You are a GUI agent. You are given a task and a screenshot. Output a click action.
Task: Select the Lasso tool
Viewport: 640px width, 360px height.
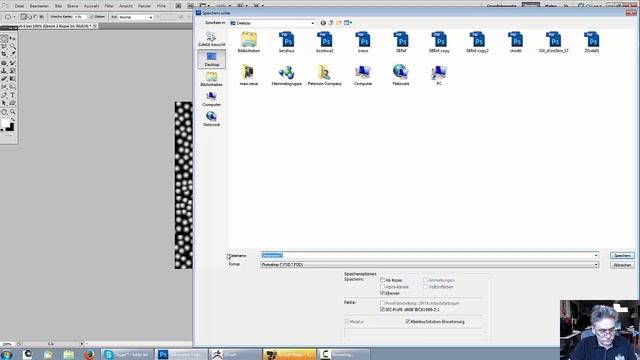point(4,47)
